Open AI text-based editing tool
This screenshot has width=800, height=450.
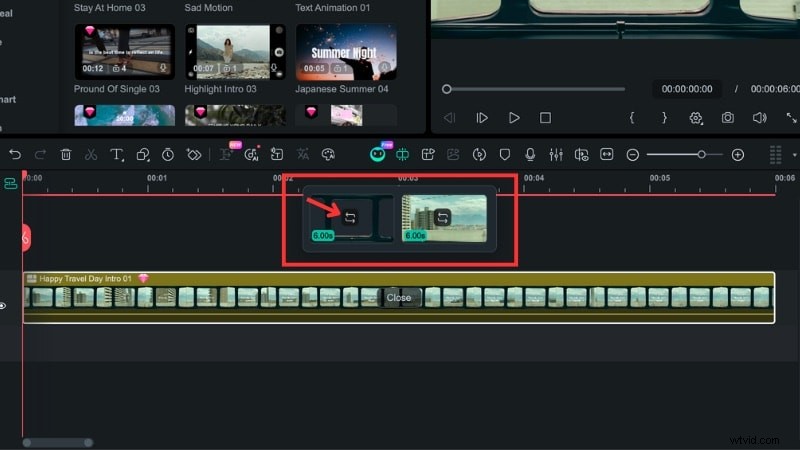click(226, 154)
